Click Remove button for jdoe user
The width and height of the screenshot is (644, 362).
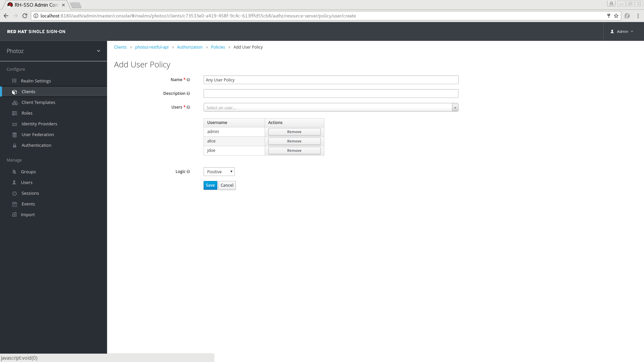[x=294, y=150]
